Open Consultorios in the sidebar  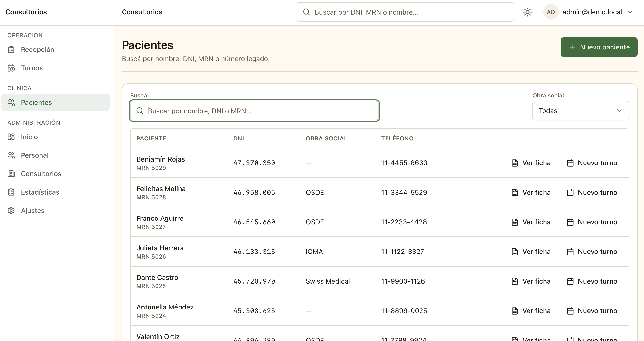coord(56,174)
